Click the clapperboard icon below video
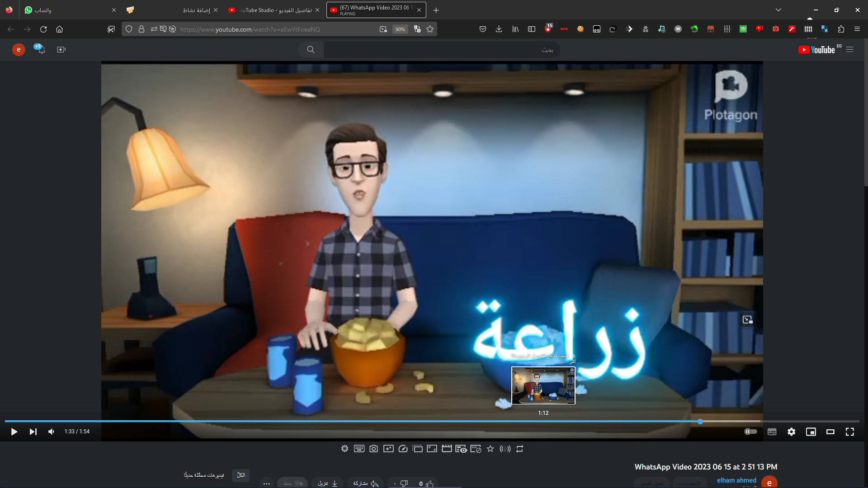Screen dimensions: 868x488 point(447,449)
